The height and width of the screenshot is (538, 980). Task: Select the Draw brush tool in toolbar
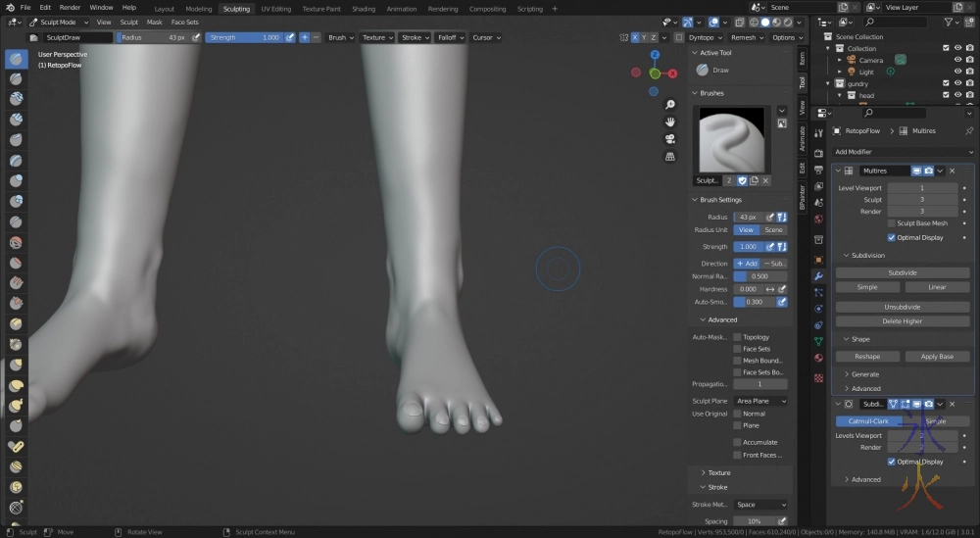pos(17,59)
